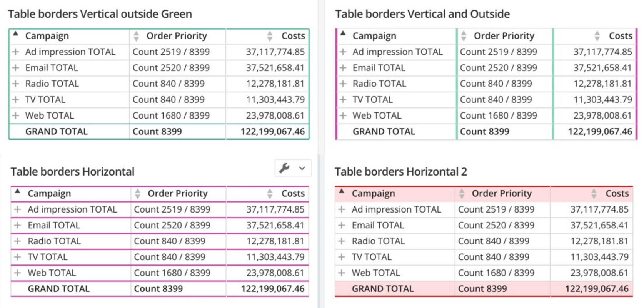This screenshot has height=308, width=644.
Task: Expand Email TOTAL in Table borders Horizontal
Action: (x=17, y=225)
